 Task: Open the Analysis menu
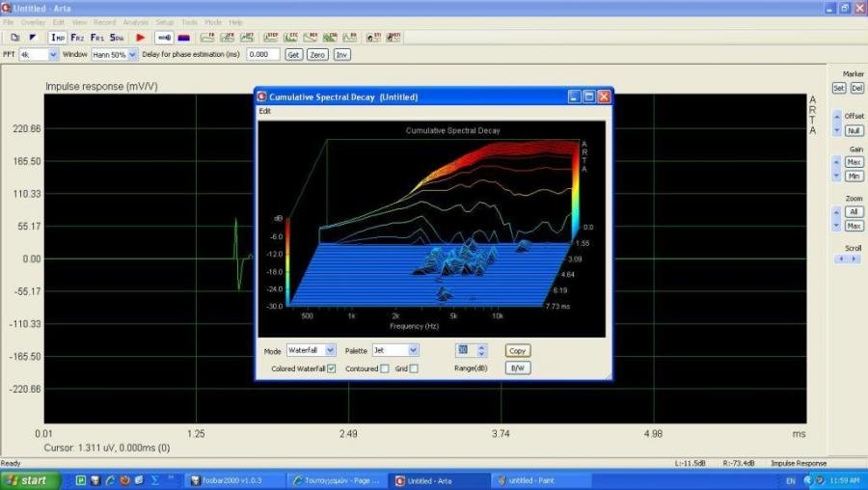tap(136, 22)
